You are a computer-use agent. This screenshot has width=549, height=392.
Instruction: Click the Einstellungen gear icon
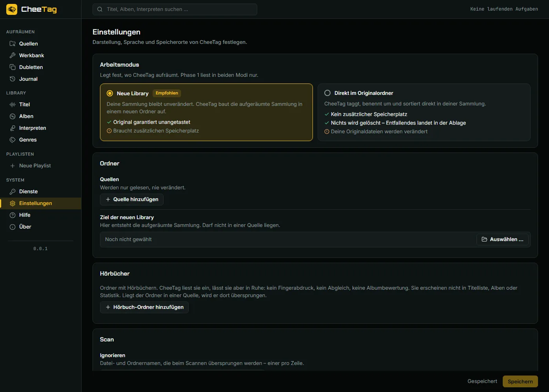[x=13, y=203]
